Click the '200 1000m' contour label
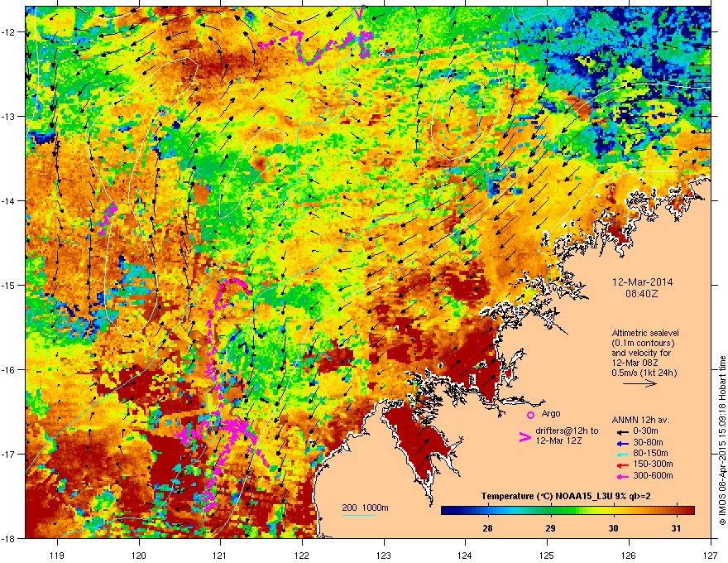Image resolution: width=728 pixels, height=563 pixels. [365, 508]
